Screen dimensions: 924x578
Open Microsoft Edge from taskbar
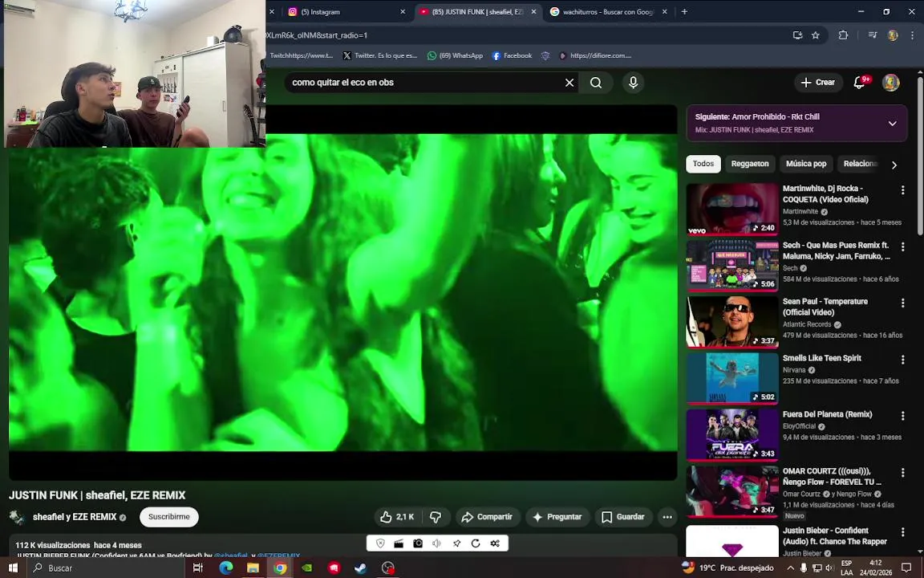click(225, 568)
